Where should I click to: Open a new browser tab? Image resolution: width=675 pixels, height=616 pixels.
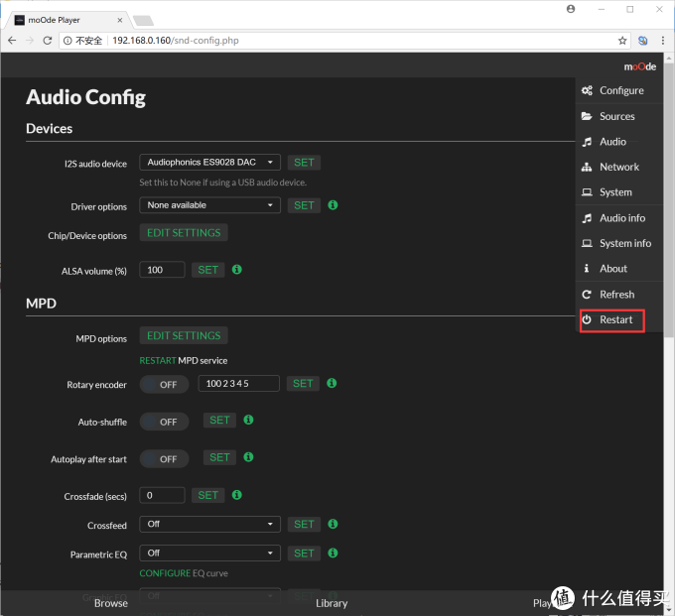143,20
